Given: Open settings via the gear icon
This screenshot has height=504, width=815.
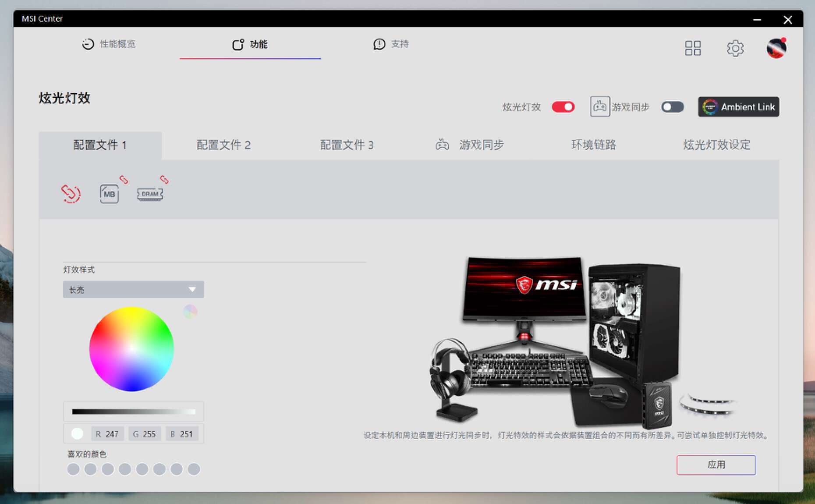Looking at the screenshot, I should click(x=735, y=48).
